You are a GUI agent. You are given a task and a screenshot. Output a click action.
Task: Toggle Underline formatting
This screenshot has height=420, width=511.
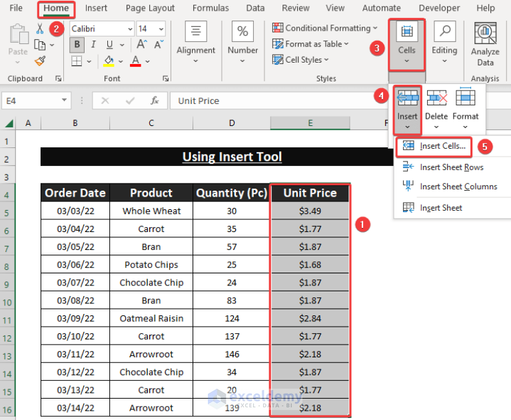[110, 45]
